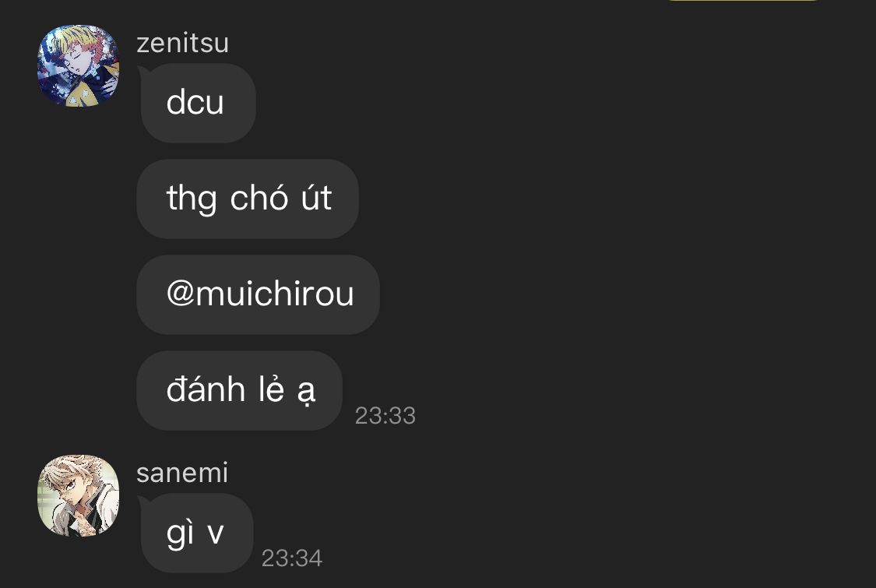This screenshot has width=876, height=588.
Task: Select the "thg chó út" message bubble
Action: (248, 199)
